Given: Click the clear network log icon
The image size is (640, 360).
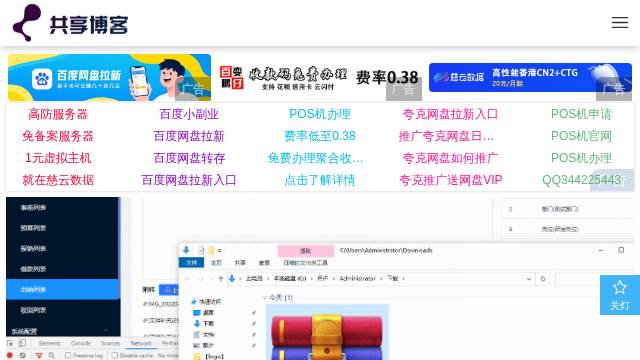Looking at the screenshot, I should pyautogui.click(x=23, y=356).
